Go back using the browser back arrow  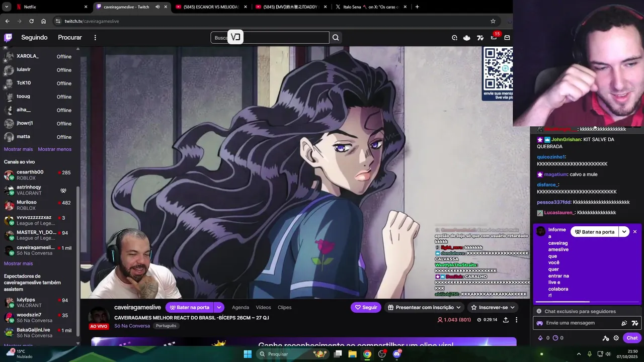click(7, 21)
